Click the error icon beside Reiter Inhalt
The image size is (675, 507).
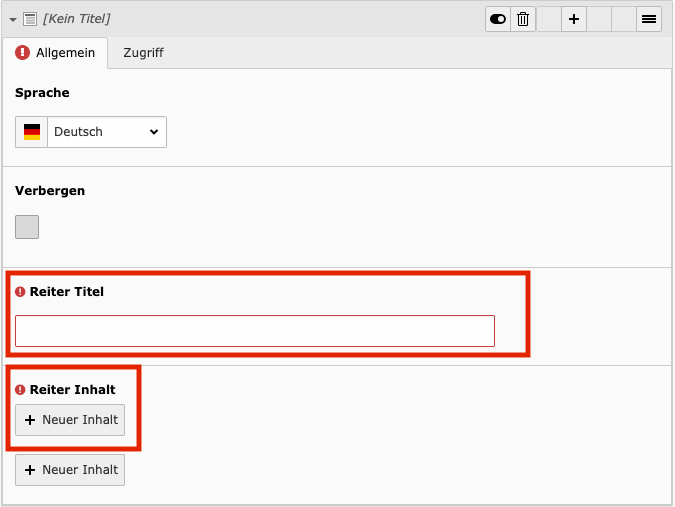click(20, 390)
